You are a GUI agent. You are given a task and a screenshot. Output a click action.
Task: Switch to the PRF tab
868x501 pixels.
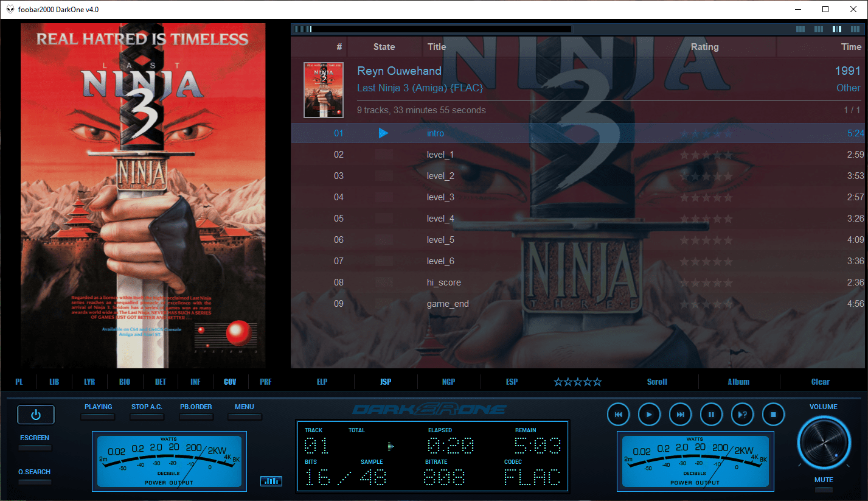(265, 382)
